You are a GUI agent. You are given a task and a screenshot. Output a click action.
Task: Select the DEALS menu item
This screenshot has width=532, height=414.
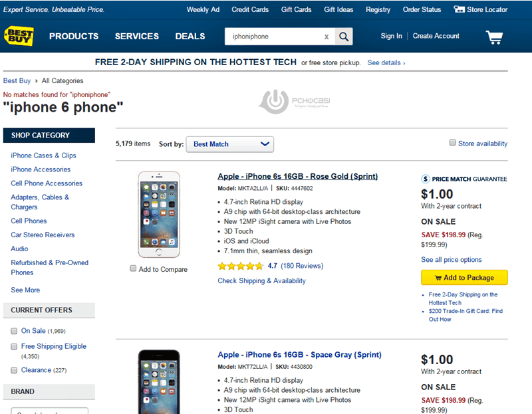coord(190,37)
